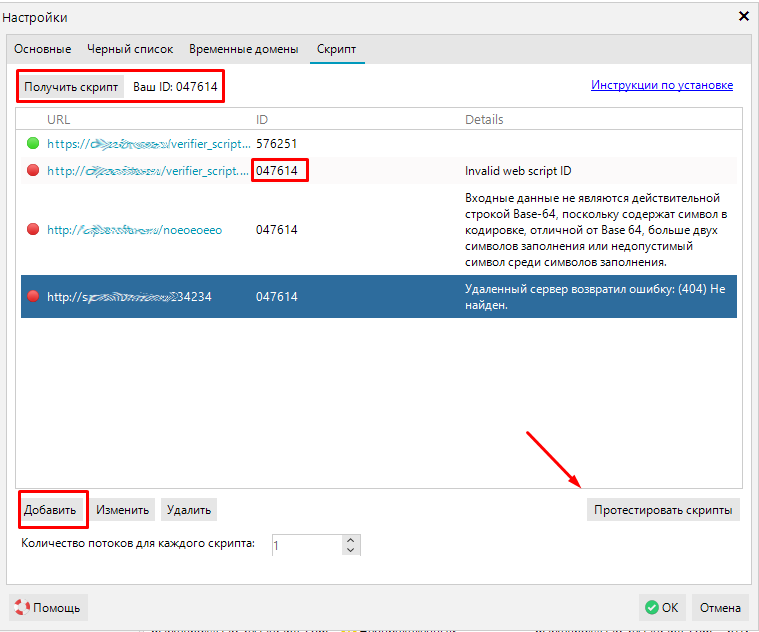Click the lifebuoy icon beside Помощь
This screenshot has height=632, width=759.
pos(22,607)
